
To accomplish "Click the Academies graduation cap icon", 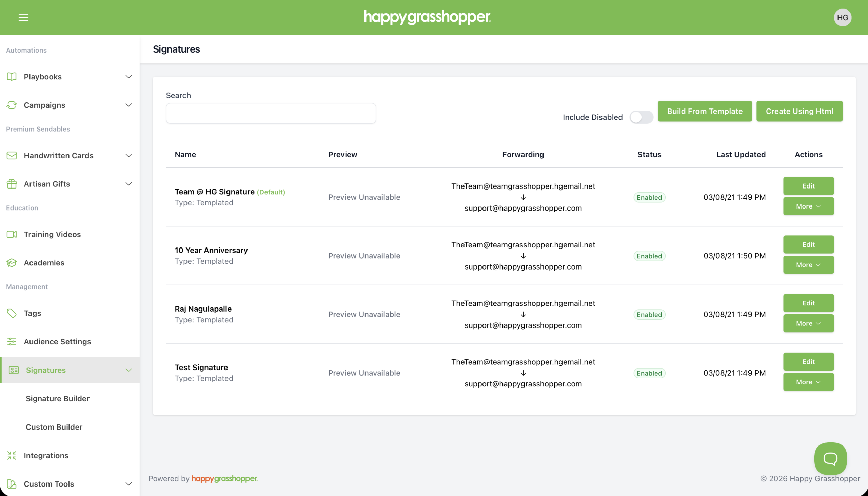I will (12, 263).
